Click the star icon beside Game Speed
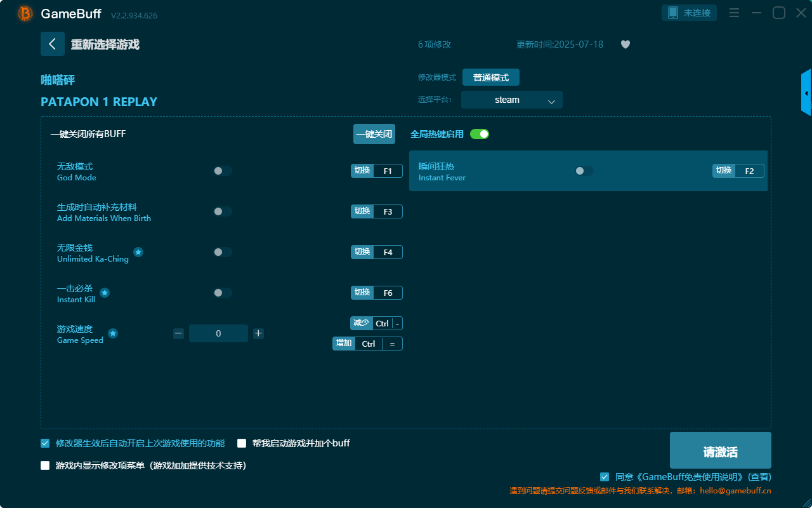 (113, 333)
